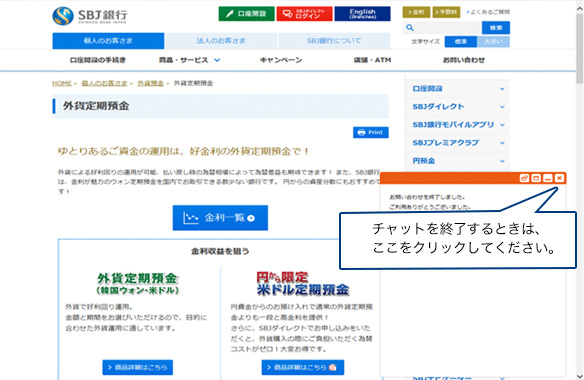Viewport: 584px width, 380px height.
Task: Click the chat window restore icon
Action: click(536, 178)
